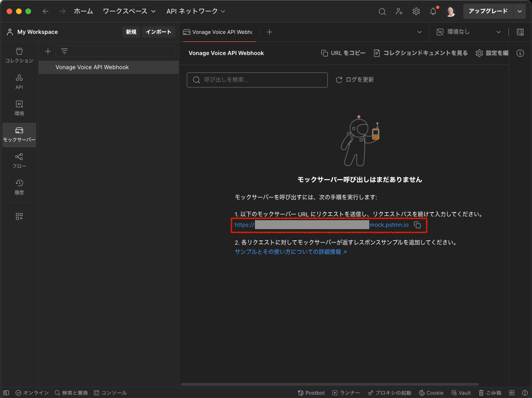The height and width of the screenshot is (398, 532).
Task: Select the Vonage Voice API Webhook tab
Action: pos(219,32)
